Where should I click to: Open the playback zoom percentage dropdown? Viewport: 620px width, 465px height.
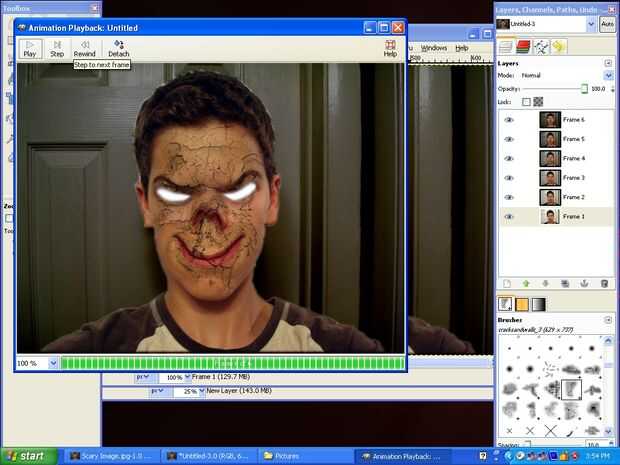click(x=53, y=363)
